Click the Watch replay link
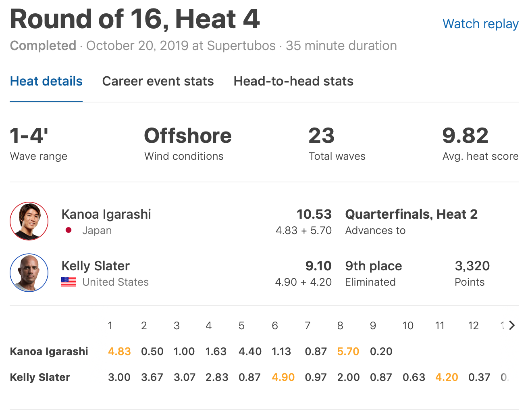Image resolution: width=532 pixels, height=418 pixels. pyautogui.click(x=480, y=24)
